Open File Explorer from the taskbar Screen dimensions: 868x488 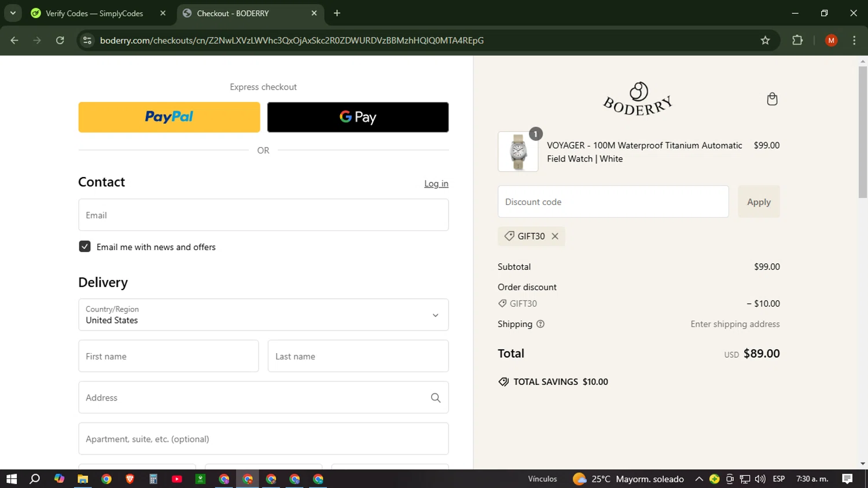coord(83,479)
